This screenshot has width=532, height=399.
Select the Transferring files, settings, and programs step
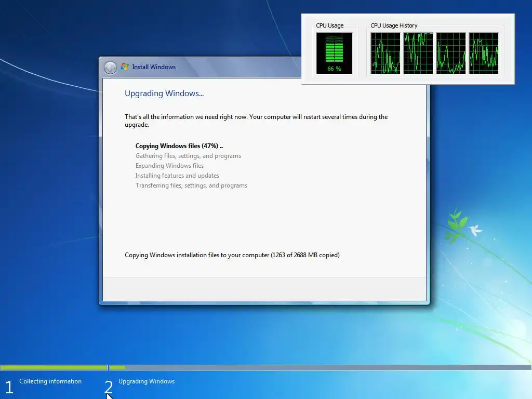[191, 185]
